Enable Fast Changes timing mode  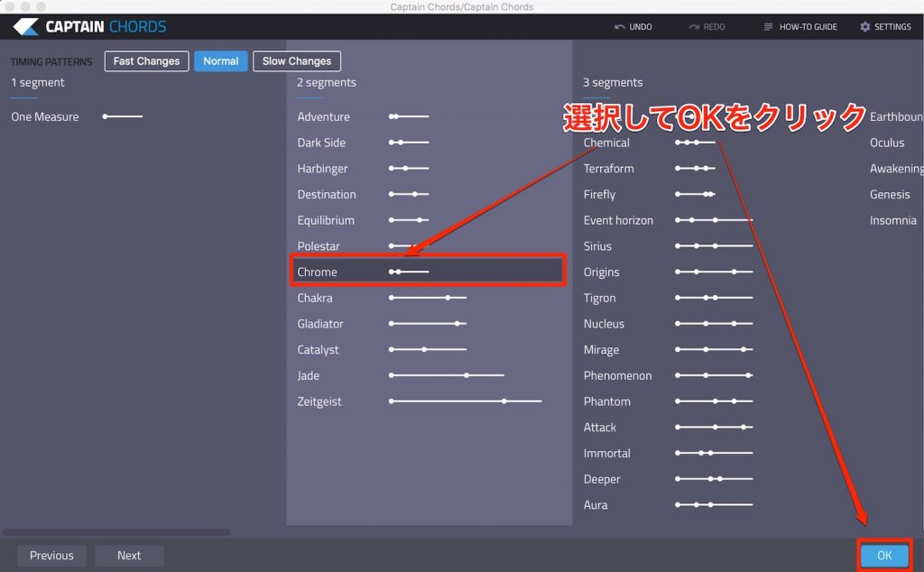pos(146,60)
